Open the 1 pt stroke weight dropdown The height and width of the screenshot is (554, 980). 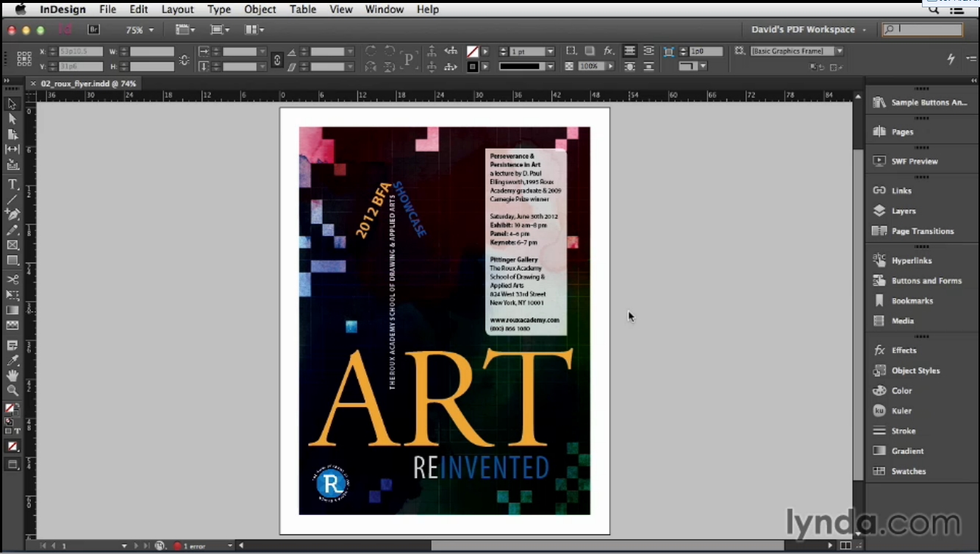[550, 52]
